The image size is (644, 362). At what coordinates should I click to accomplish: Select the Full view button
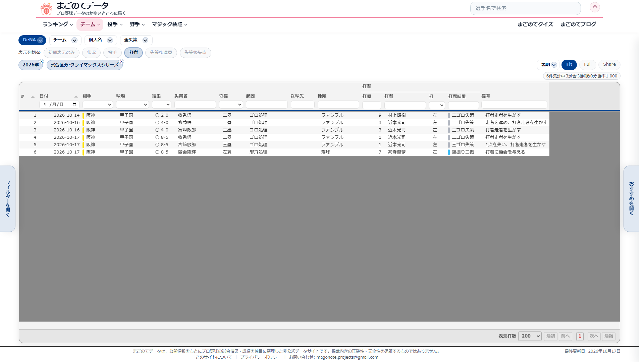[588, 64]
